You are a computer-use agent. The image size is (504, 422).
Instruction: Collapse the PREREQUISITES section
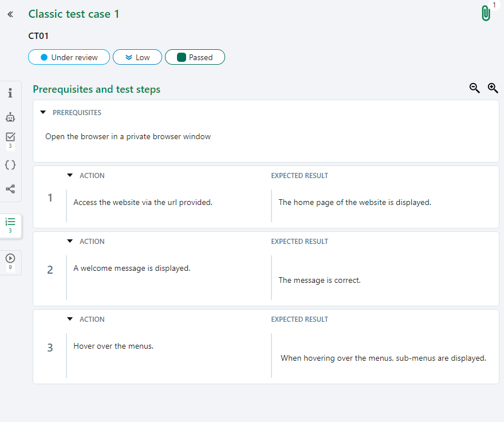(43, 112)
